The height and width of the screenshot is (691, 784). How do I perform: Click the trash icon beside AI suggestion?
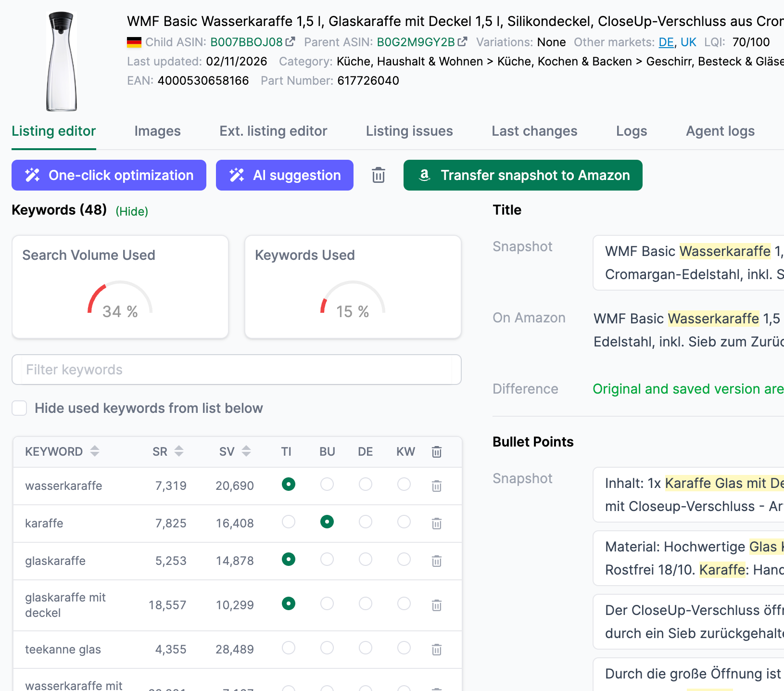pos(379,175)
